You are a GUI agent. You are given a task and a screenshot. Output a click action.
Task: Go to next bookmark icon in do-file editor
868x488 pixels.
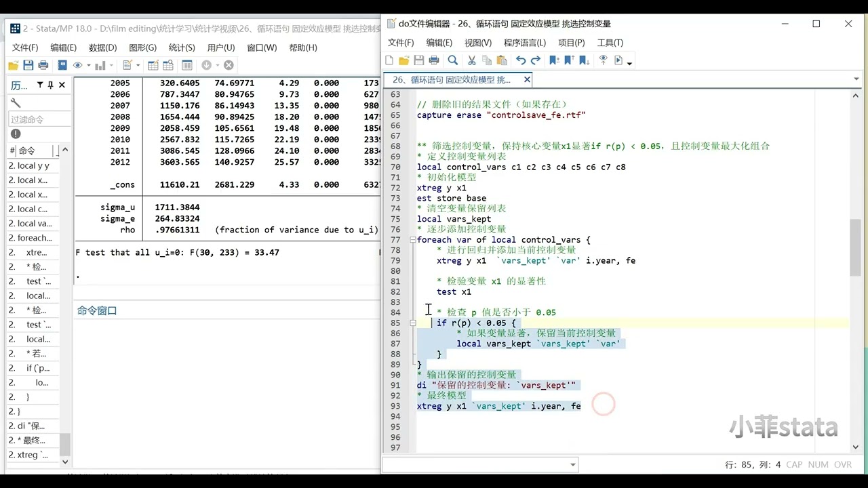(x=584, y=60)
